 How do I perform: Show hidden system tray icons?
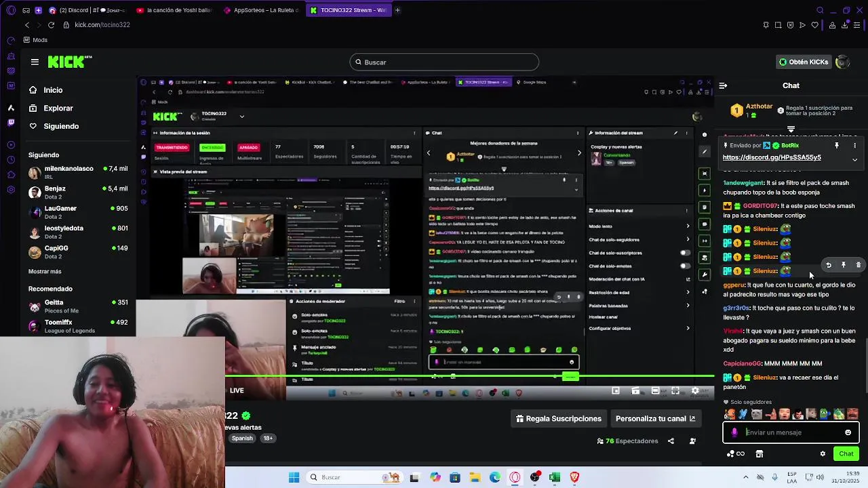[745, 477]
